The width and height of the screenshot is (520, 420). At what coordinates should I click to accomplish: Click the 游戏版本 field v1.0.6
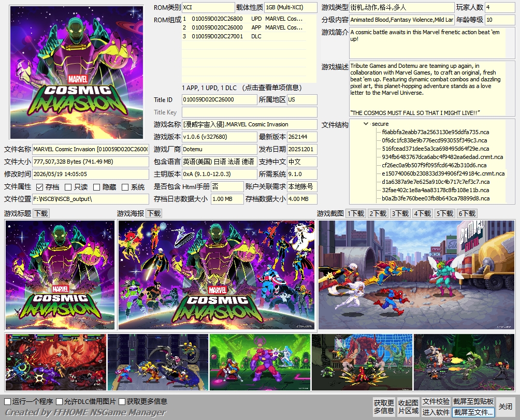[x=220, y=137]
